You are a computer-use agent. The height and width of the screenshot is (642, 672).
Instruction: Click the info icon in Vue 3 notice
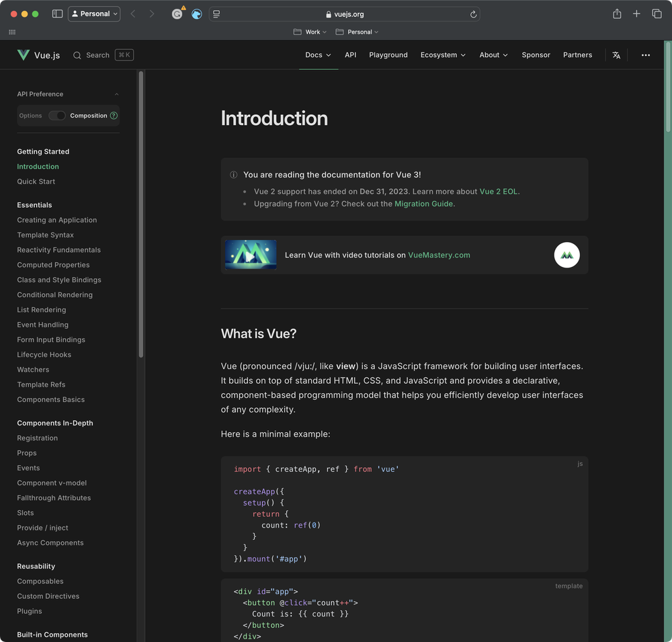[x=234, y=175]
